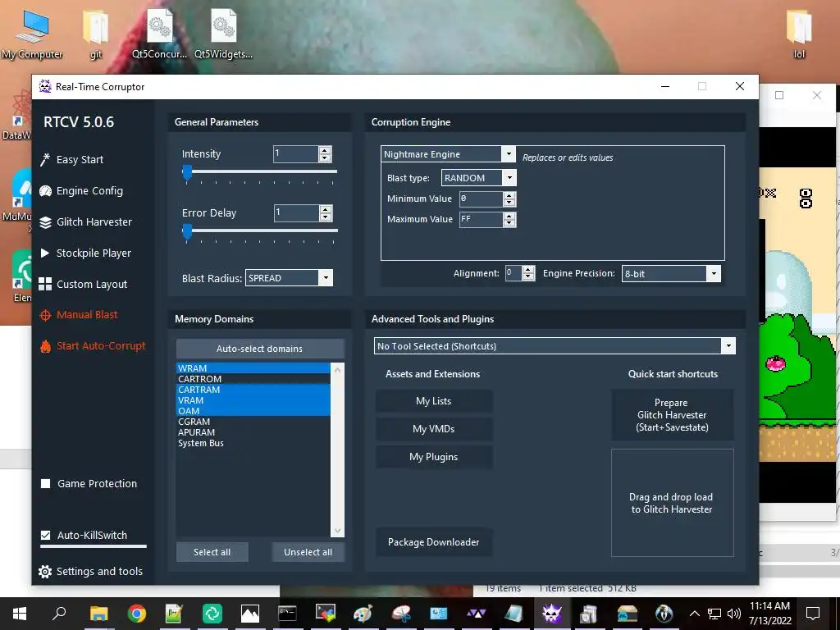
Task: Open Engine Precision 8-bit dropdown
Action: coord(714,274)
